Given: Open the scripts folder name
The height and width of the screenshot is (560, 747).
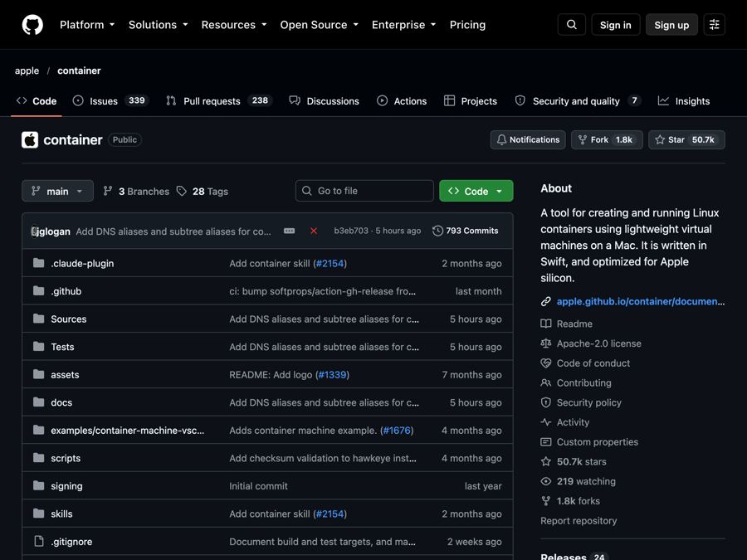Looking at the screenshot, I should click(x=66, y=459).
